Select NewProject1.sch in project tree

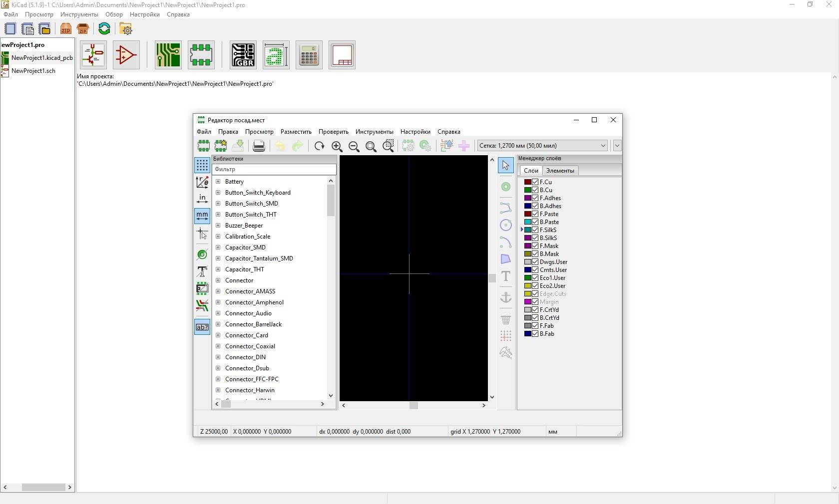click(x=33, y=71)
